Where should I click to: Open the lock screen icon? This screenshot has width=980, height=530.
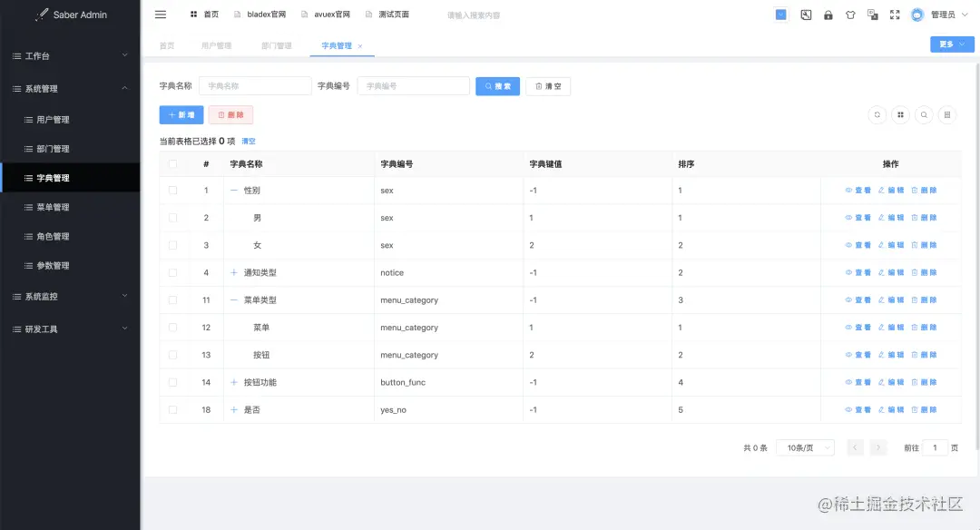(828, 15)
